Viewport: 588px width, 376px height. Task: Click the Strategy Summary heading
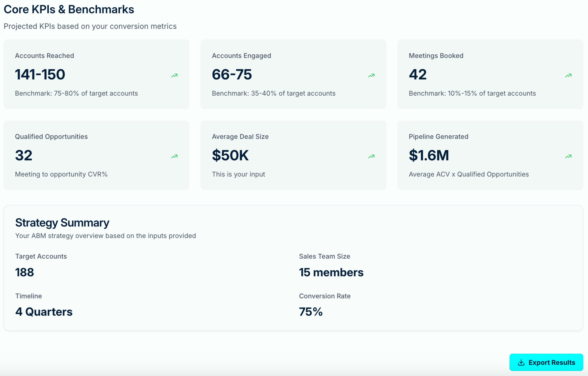click(62, 222)
